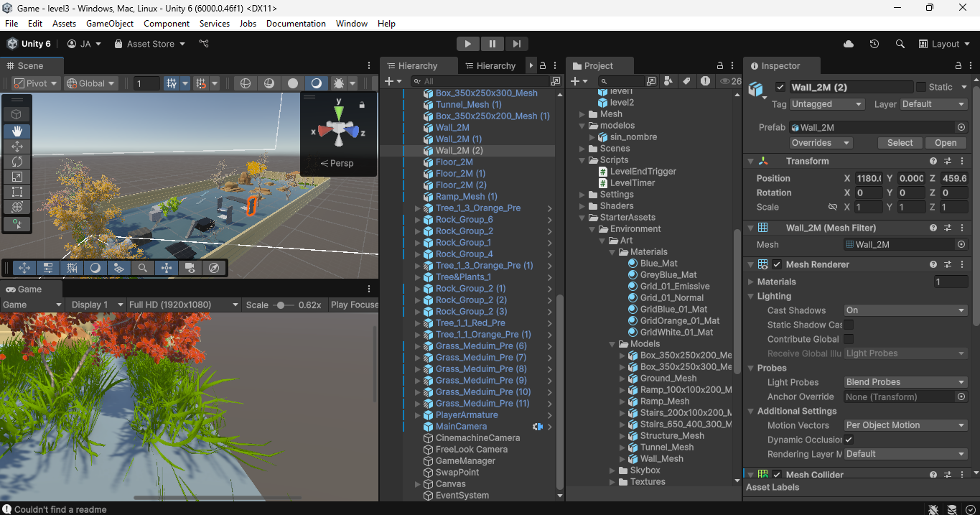Image resolution: width=980 pixels, height=515 pixels.
Task: Toggle scene gizmo lock icon
Action: pyautogui.click(x=361, y=105)
